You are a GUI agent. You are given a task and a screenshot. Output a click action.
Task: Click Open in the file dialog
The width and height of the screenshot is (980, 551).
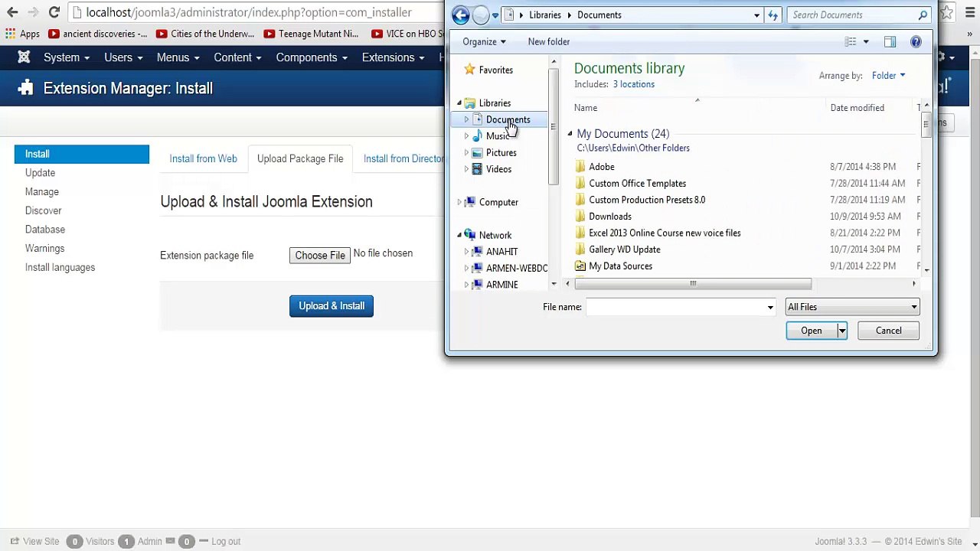coord(812,331)
